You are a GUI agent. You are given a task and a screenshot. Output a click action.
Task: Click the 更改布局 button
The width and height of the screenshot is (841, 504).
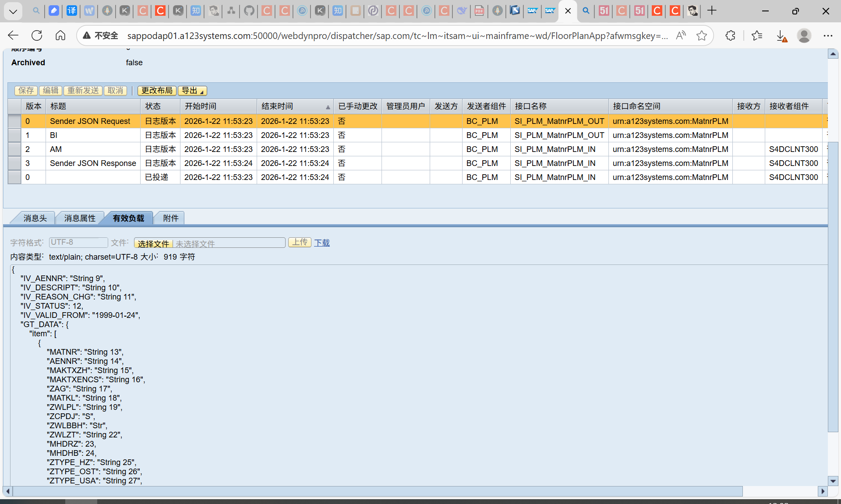(x=157, y=91)
